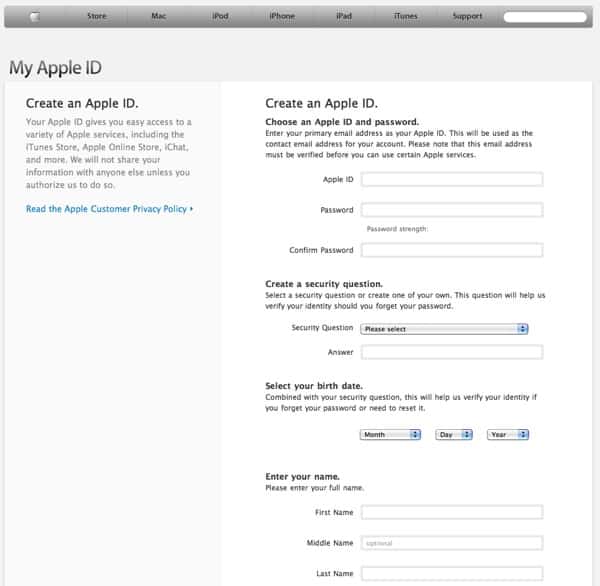Focus the optional Middle Name field
The width and height of the screenshot is (600, 586).
coord(452,543)
